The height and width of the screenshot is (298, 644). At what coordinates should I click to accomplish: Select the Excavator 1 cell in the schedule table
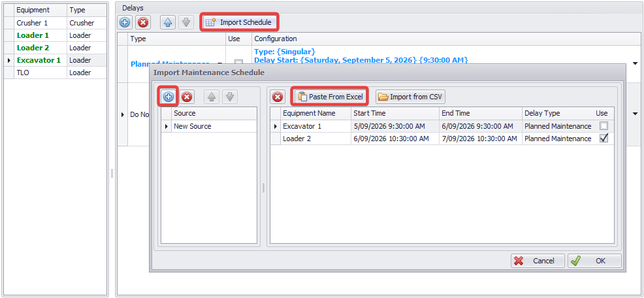(x=315, y=126)
